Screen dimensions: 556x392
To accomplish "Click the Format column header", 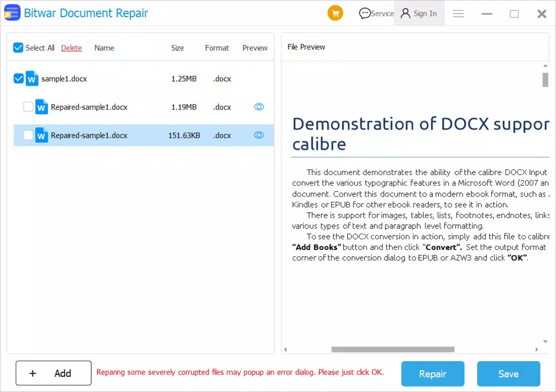I will [217, 48].
